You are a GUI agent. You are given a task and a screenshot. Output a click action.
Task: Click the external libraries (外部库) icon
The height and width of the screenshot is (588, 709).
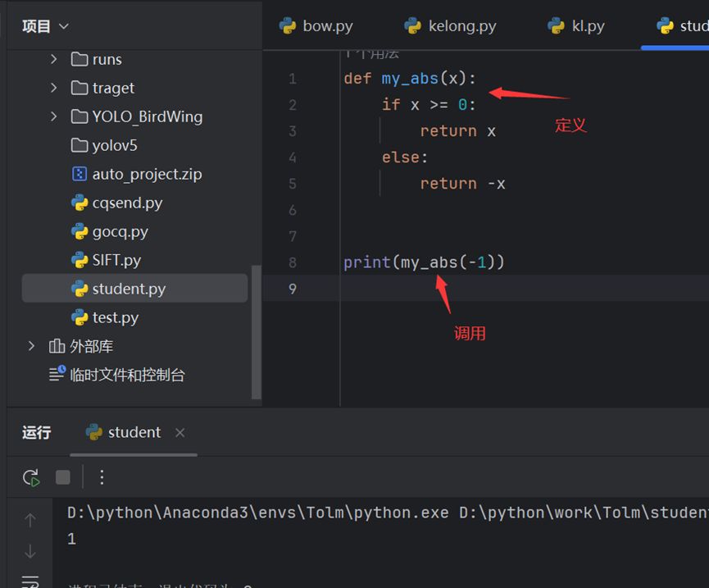point(57,346)
